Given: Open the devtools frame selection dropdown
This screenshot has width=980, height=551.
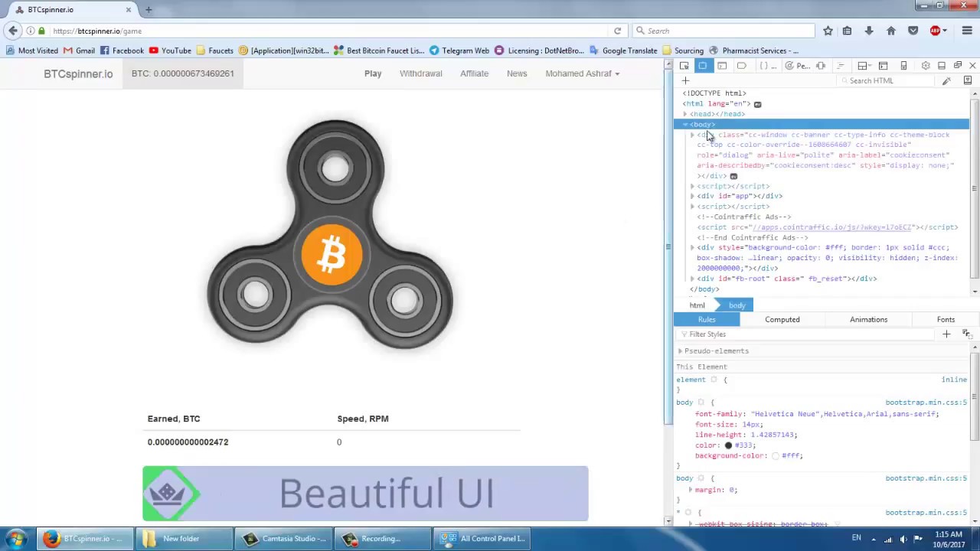Looking at the screenshot, I should pos(863,66).
